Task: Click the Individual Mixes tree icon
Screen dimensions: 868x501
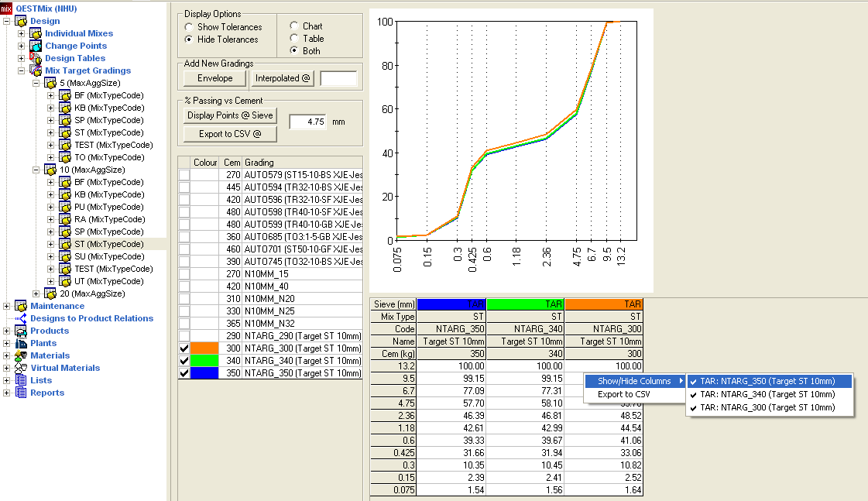Action: coord(36,33)
